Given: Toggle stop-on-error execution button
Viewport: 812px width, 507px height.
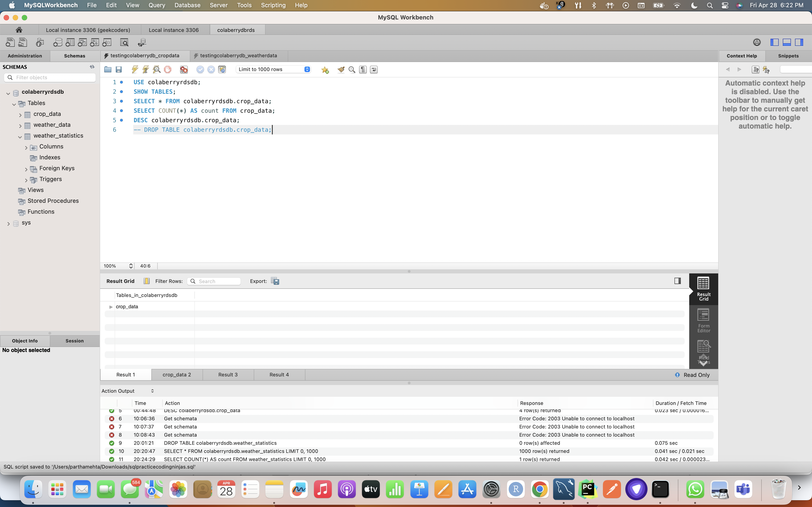Looking at the screenshot, I should [184, 69].
